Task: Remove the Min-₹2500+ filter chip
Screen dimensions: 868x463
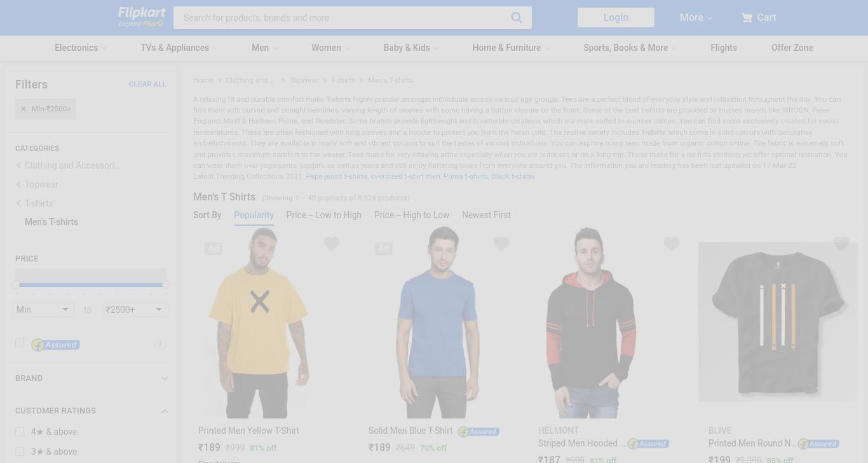Action: (24, 109)
